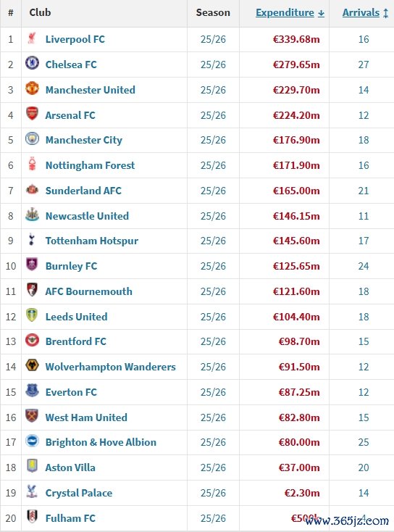Viewport: 394px width, 532px height.
Task: Click the Expenditure descending arrow indicator
Action: pyautogui.click(x=321, y=13)
